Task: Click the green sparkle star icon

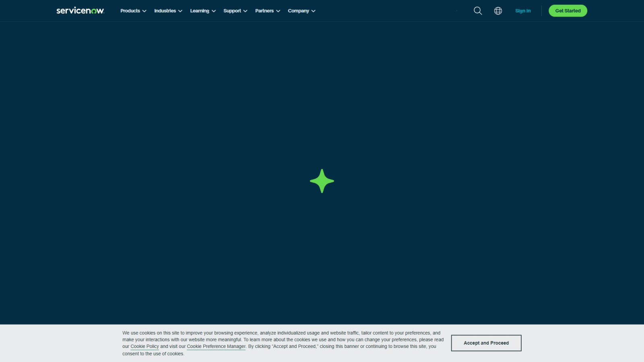Action: point(322,181)
